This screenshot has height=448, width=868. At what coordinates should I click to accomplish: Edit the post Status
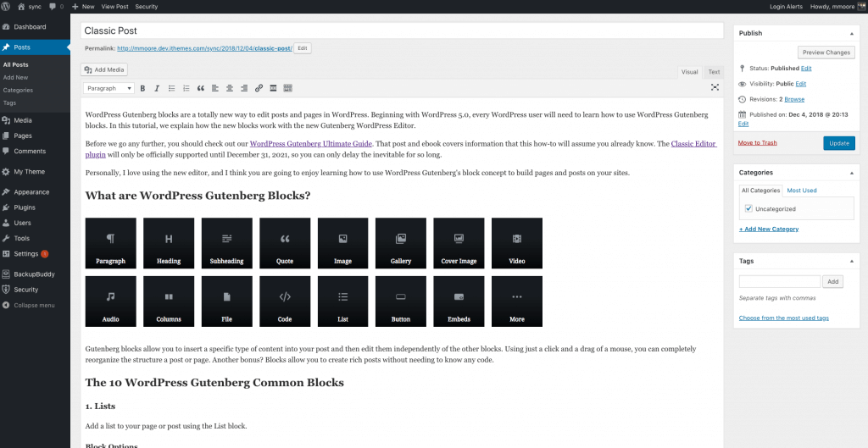[x=806, y=68]
